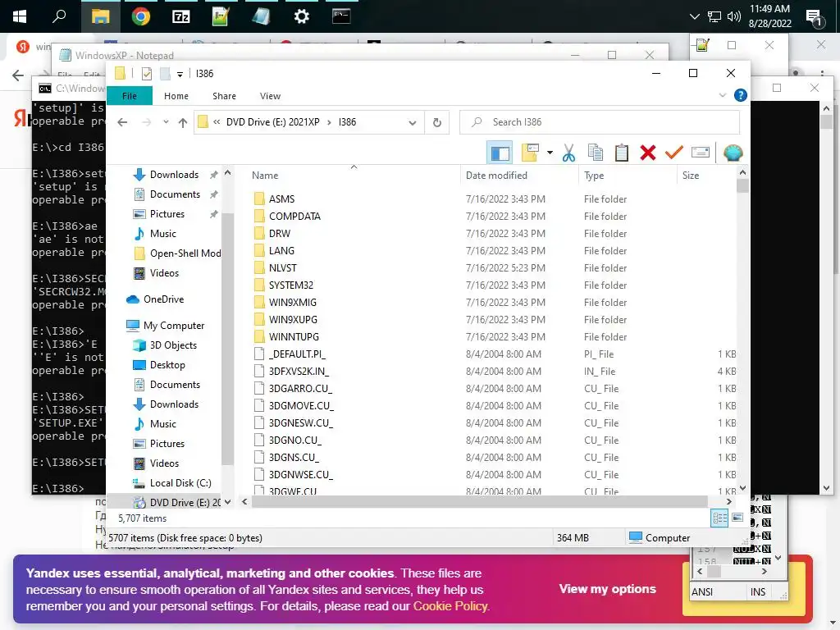
Task: Click the navigation pane scroll-down arrow
Action: pos(228,502)
